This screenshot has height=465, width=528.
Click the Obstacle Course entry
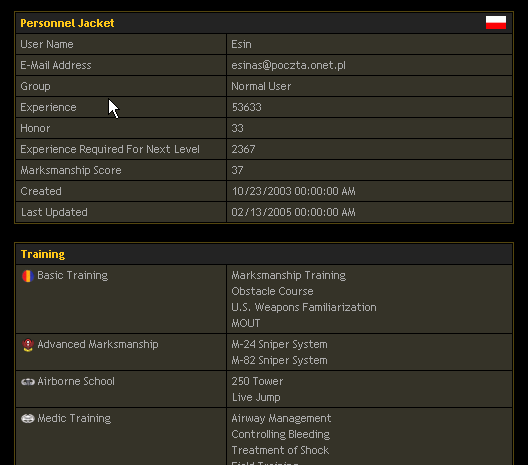click(272, 291)
